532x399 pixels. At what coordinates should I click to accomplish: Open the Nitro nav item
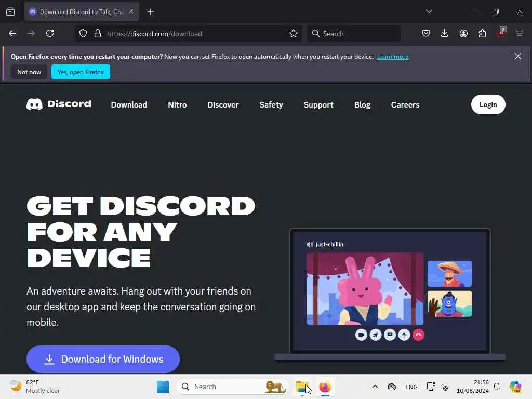pos(177,105)
